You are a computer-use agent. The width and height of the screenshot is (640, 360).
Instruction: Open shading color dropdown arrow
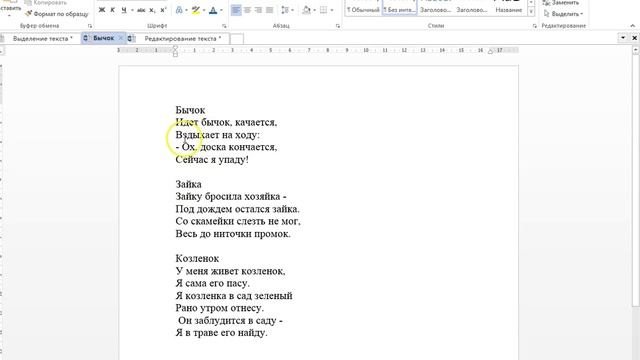(314, 10)
